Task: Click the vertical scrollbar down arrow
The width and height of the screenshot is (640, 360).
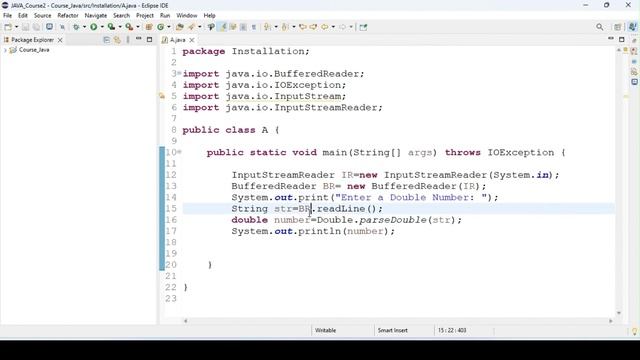Action: (x=619, y=313)
